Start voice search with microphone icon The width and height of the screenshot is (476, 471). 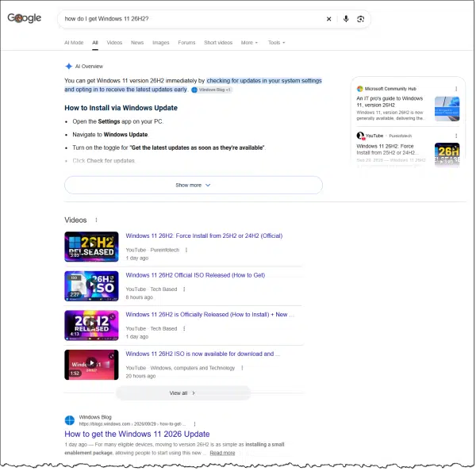[346, 19]
